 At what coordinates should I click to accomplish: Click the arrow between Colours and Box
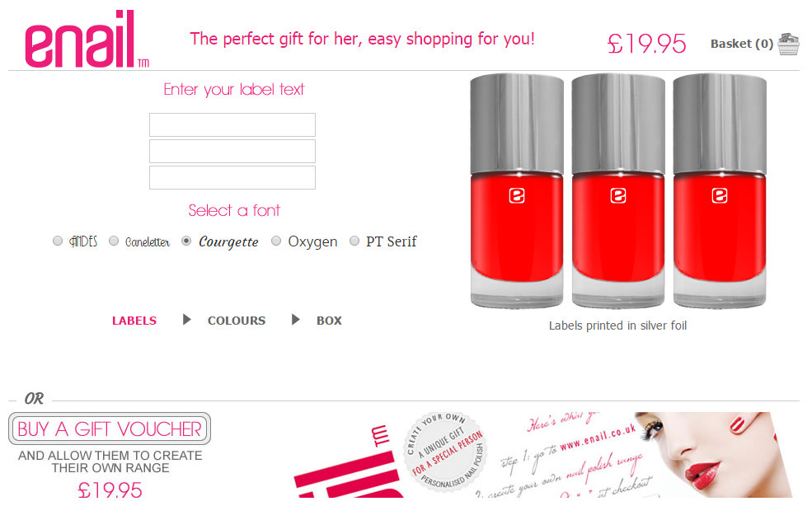click(295, 320)
